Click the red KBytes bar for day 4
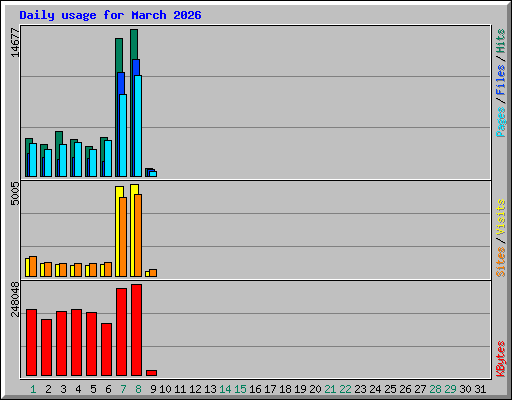 (x=76, y=343)
